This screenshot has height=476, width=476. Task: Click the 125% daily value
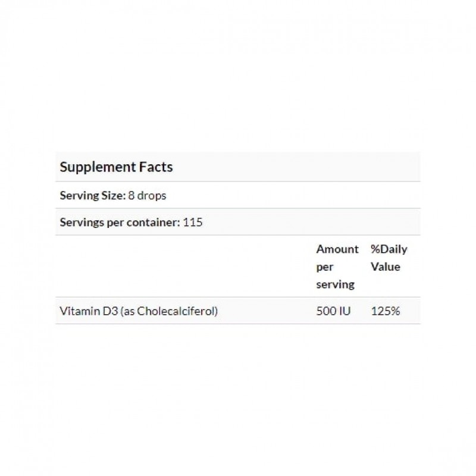385,311
